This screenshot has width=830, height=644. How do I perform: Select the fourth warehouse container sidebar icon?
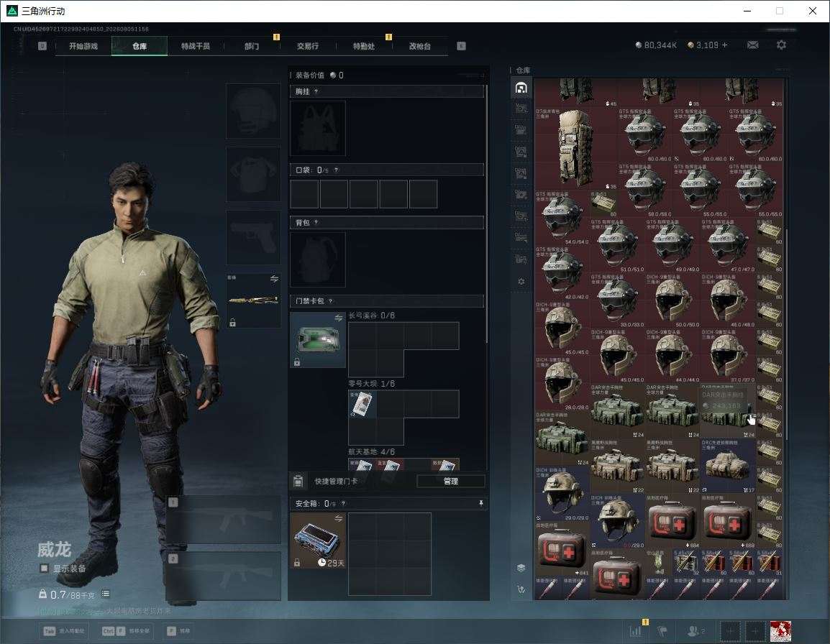521,152
